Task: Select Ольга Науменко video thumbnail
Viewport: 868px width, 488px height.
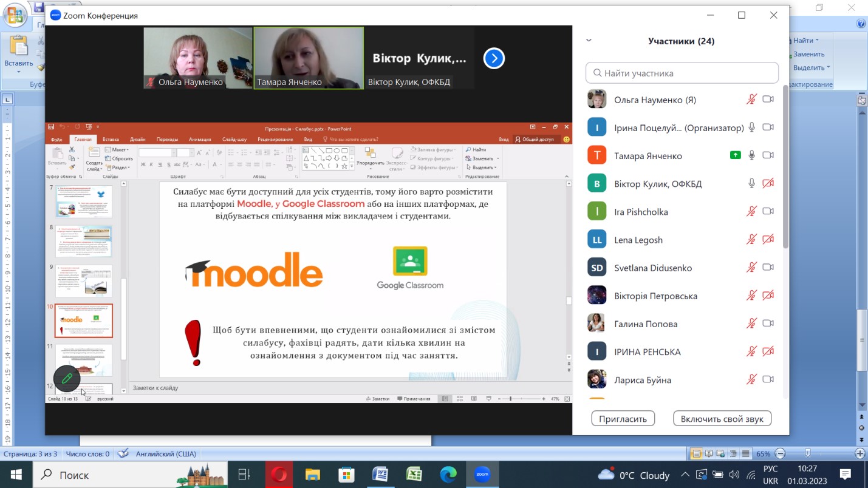Action: coord(197,58)
